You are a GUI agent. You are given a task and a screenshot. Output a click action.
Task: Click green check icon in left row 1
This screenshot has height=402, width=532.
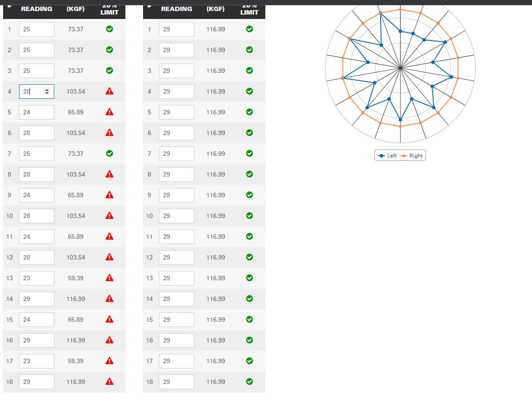tap(109, 29)
